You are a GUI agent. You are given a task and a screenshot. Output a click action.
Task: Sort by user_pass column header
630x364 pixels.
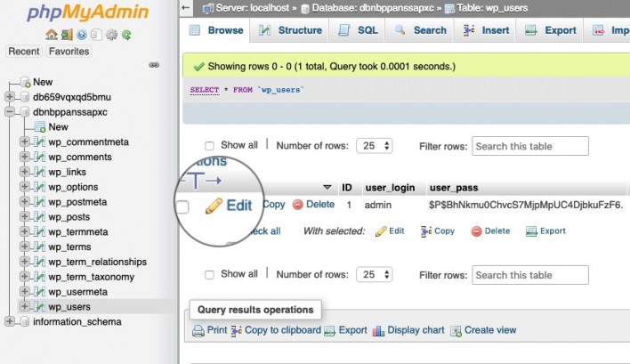(454, 188)
